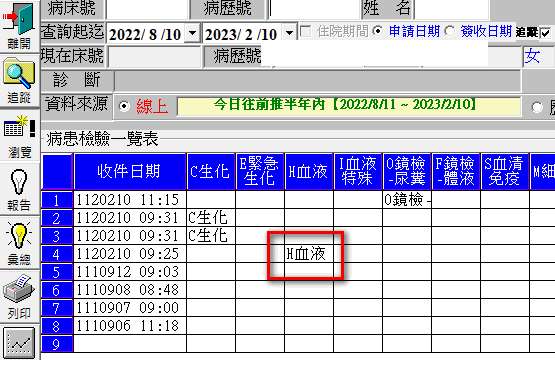The height and width of the screenshot is (368, 555).
Task: Click the date cell 1120210 11:15
Action: 130,200
